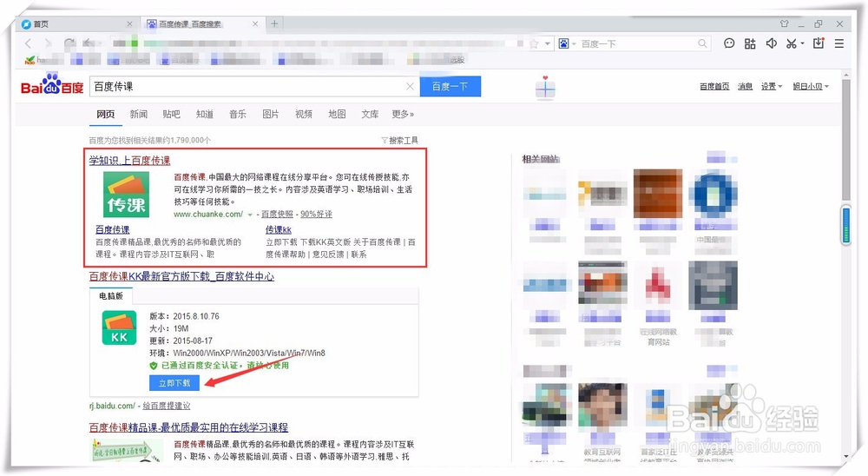Open the browser hamburger menu
868x476 pixels.
[839, 43]
